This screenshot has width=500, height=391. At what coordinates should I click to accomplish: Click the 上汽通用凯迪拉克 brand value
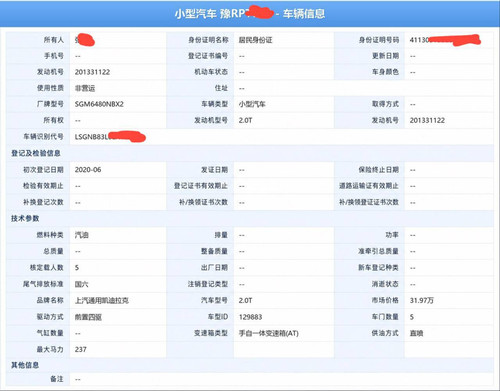point(102,300)
